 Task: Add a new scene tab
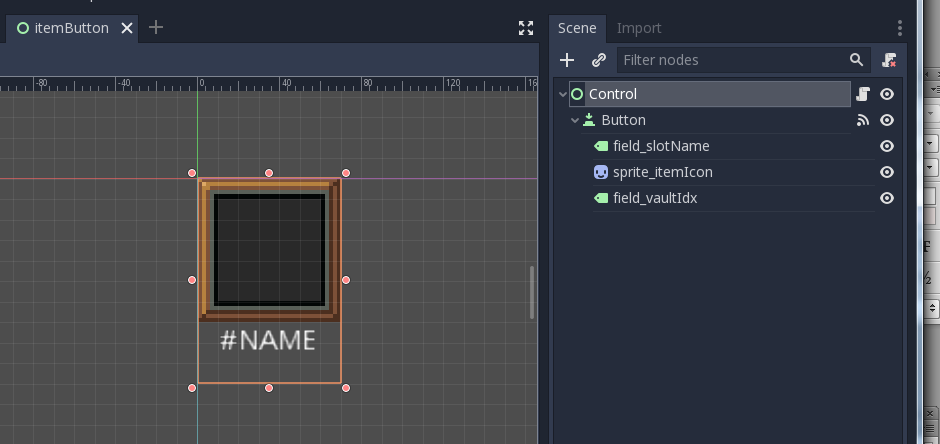pyautogui.click(x=156, y=28)
